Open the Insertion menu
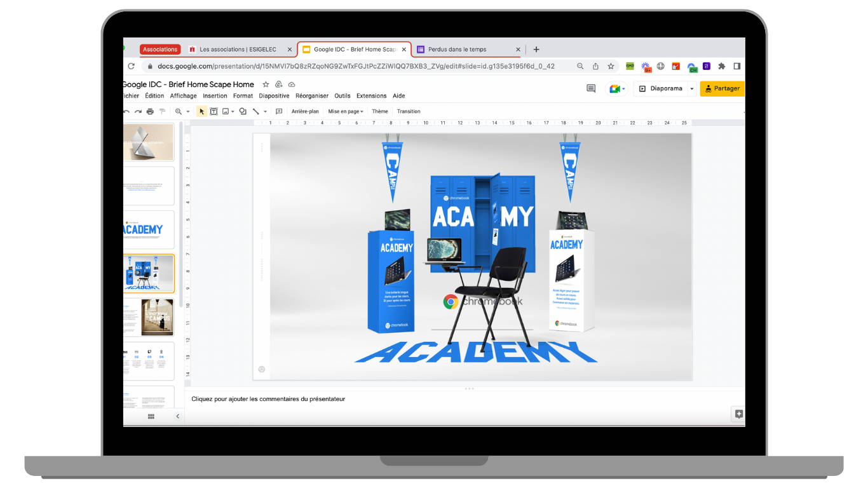The width and height of the screenshot is (868, 488). (215, 96)
